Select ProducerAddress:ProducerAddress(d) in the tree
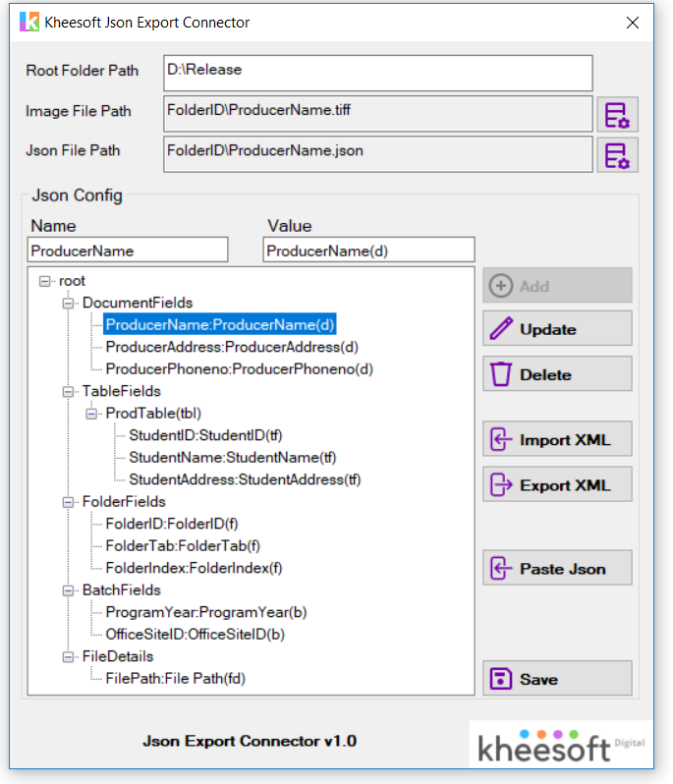 (232, 347)
